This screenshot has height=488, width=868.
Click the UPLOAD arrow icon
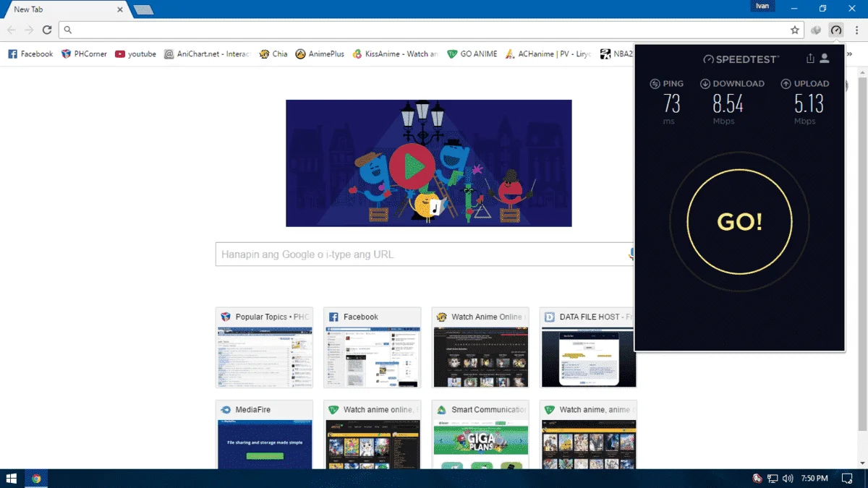[x=786, y=84]
